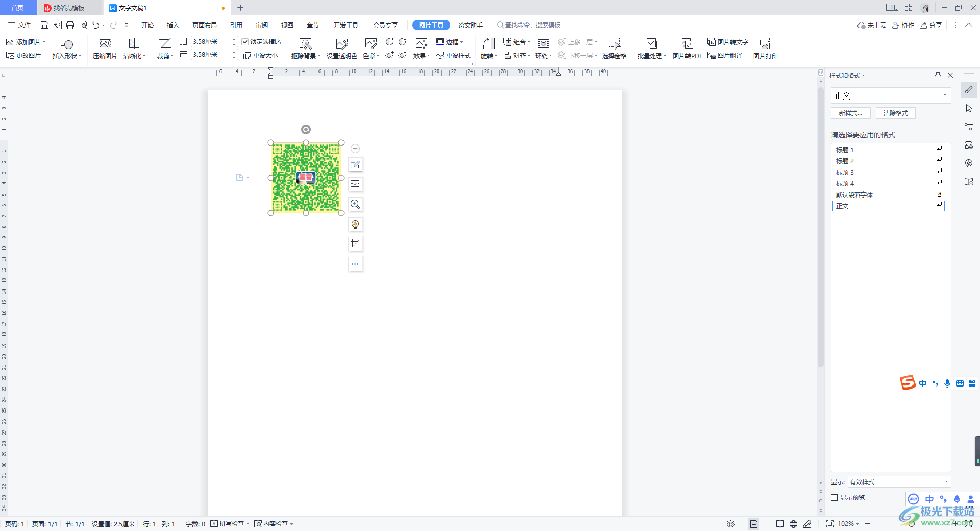Click the 图片转PDF convert icon

click(x=687, y=44)
